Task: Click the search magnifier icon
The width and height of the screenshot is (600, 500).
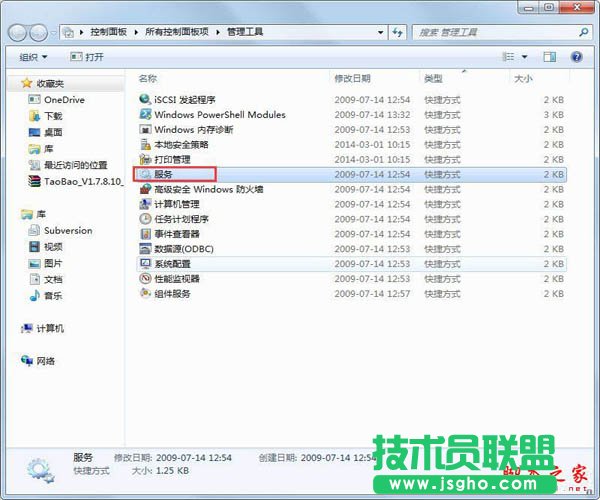Action: 584,32
